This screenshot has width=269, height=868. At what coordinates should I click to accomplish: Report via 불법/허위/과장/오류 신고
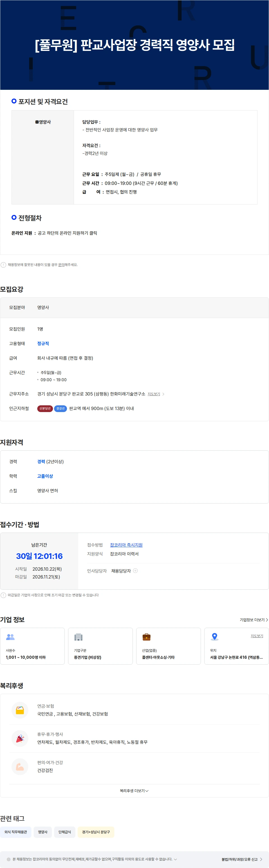[242, 860]
